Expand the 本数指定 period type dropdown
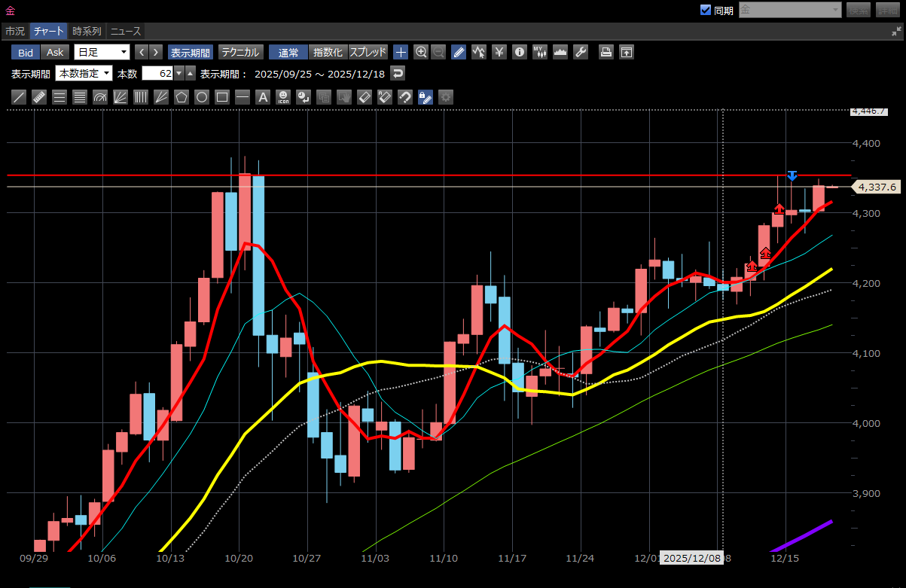The image size is (906, 588). coord(84,73)
